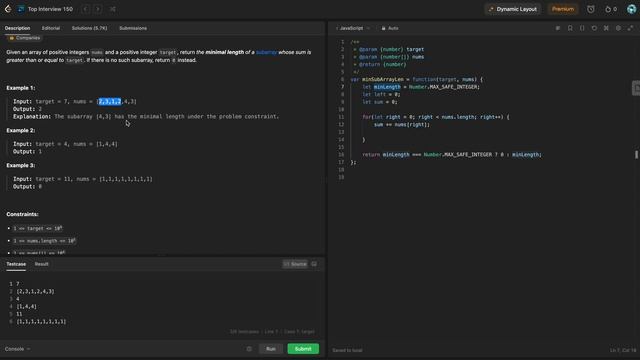Click the keyboard shortcuts icon in editor
This screenshot has width=640, height=360.
point(606,28)
